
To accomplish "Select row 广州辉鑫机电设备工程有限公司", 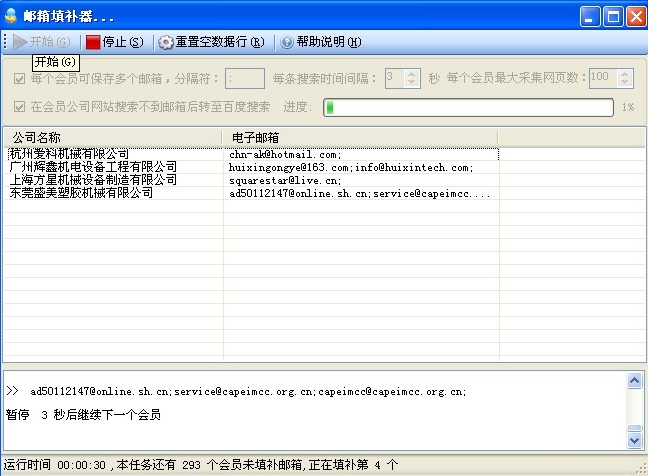I will tap(93, 167).
